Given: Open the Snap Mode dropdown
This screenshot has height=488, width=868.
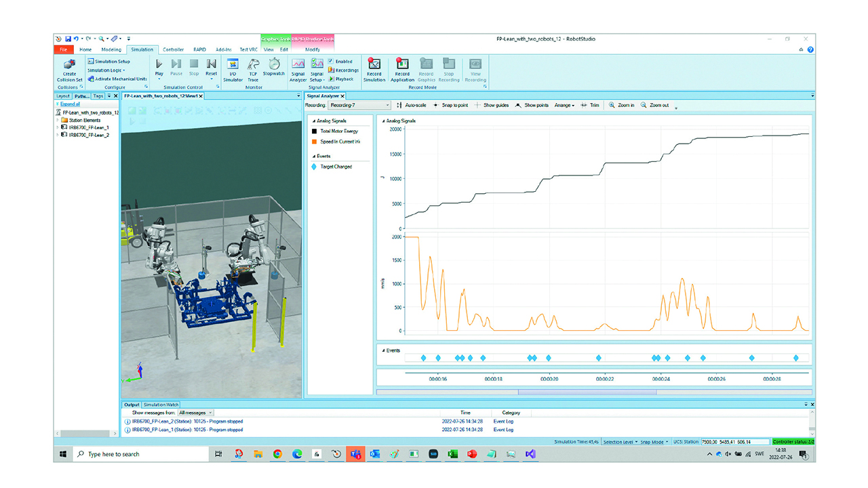Looking at the screenshot, I should [654, 442].
